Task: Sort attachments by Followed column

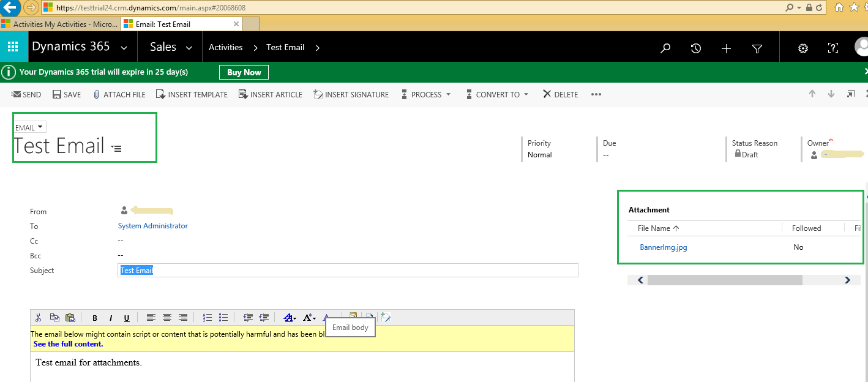Action: coord(806,228)
